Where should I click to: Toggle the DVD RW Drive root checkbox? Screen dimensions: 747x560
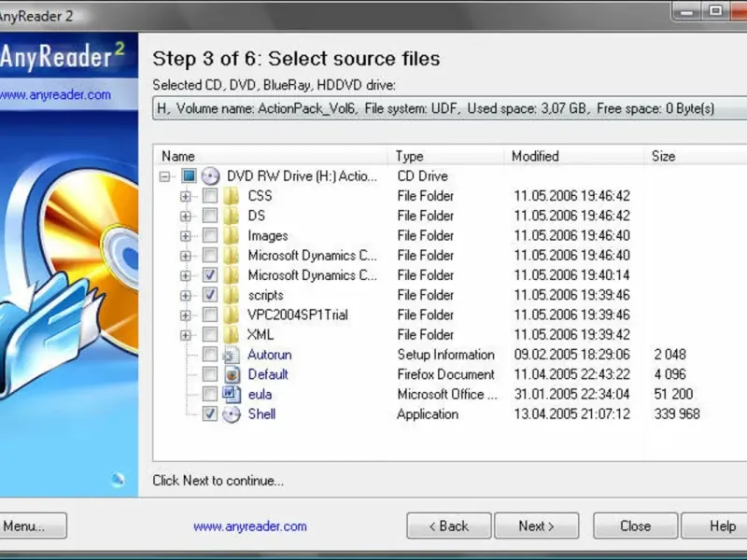(x=189, y=176)
